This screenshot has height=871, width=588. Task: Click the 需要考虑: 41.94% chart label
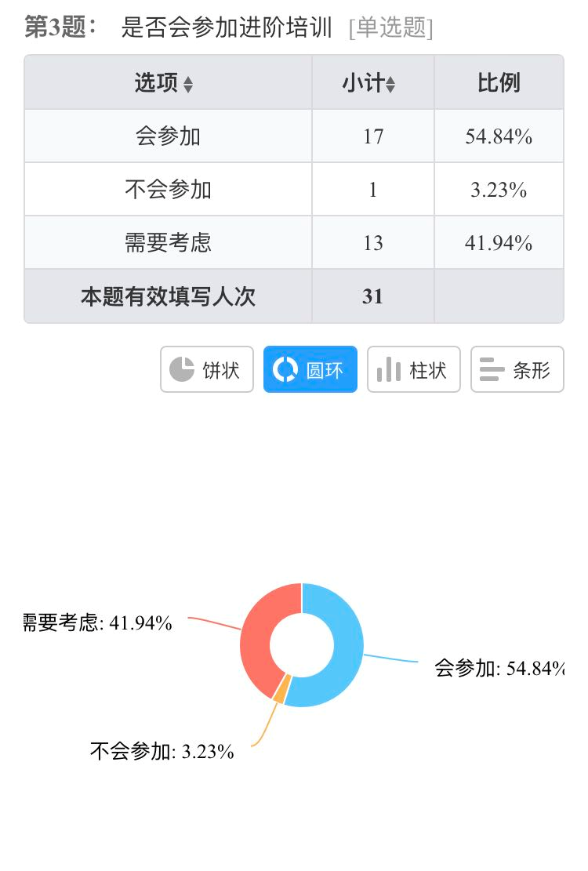click(x=97, y=622)
